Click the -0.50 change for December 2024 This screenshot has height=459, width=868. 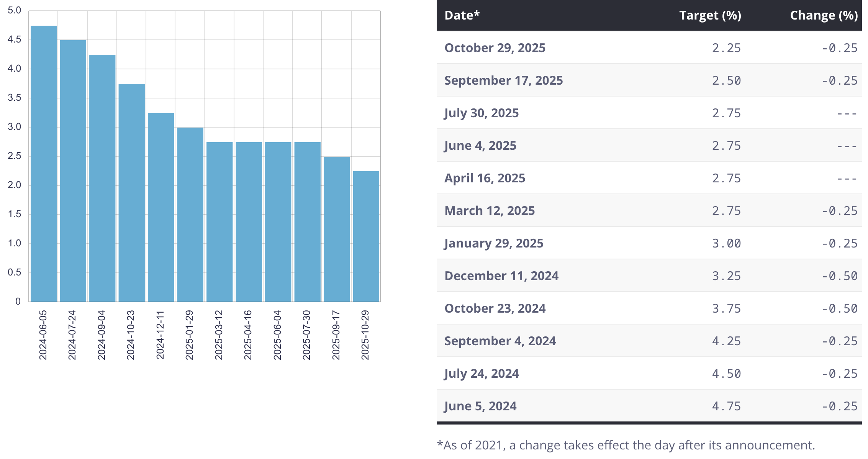coord(840,276)
